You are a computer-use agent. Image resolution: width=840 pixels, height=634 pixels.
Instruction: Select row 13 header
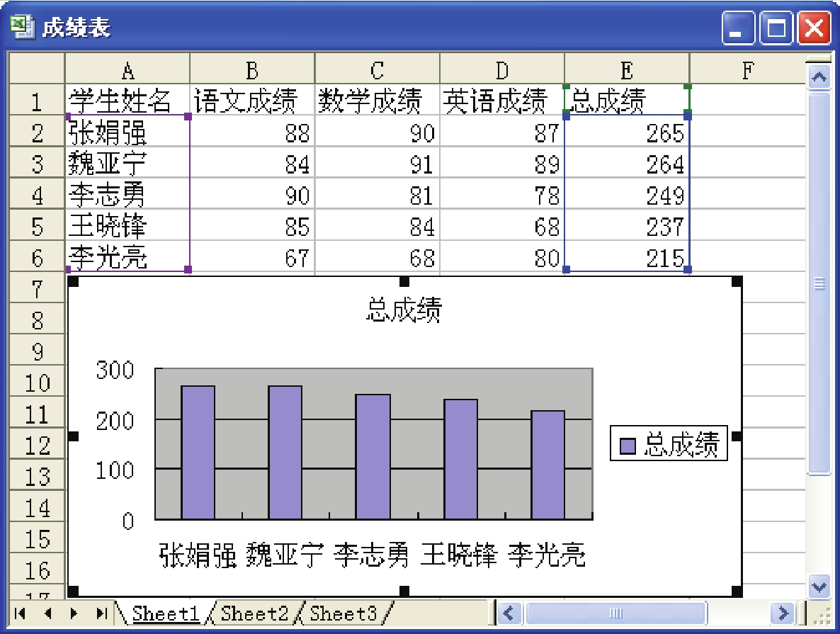(x=37, y=475)
